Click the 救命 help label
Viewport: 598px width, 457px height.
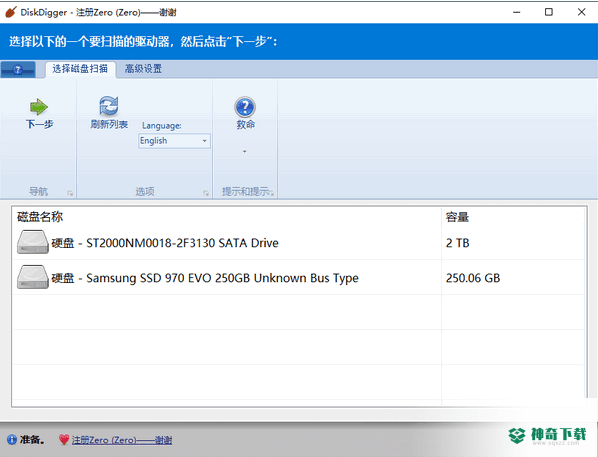tap(245, 124)
